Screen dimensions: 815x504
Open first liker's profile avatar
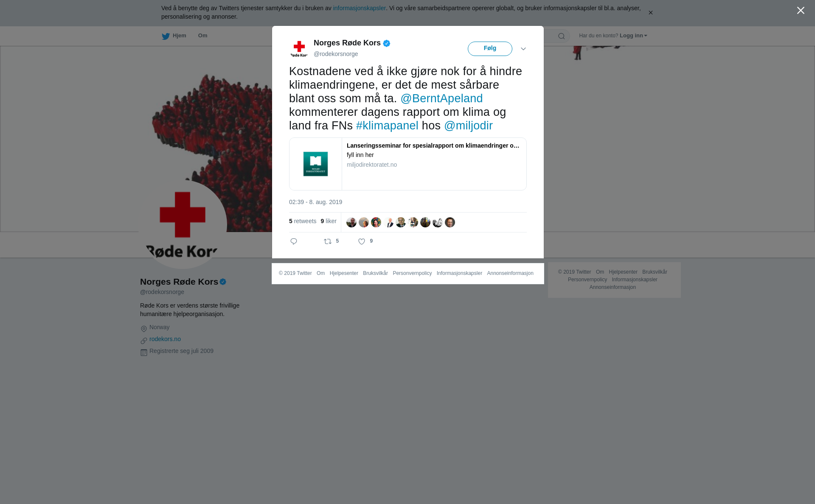[351, 222]
